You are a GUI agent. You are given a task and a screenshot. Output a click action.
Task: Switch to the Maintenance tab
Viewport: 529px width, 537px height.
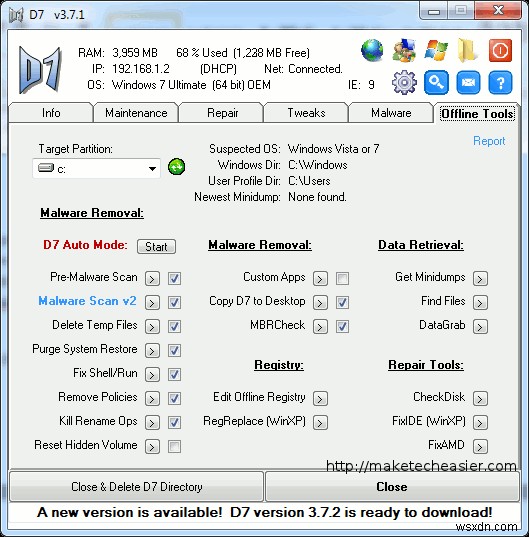pos(136,113)
